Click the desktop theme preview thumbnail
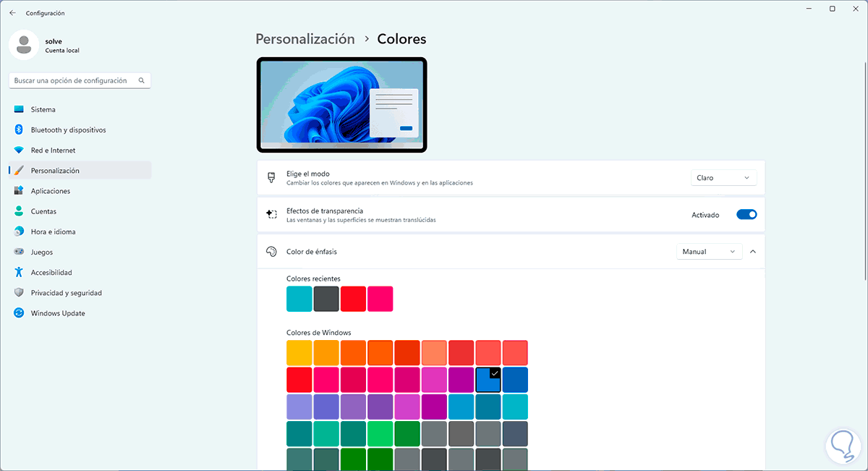 click(341, 105)
